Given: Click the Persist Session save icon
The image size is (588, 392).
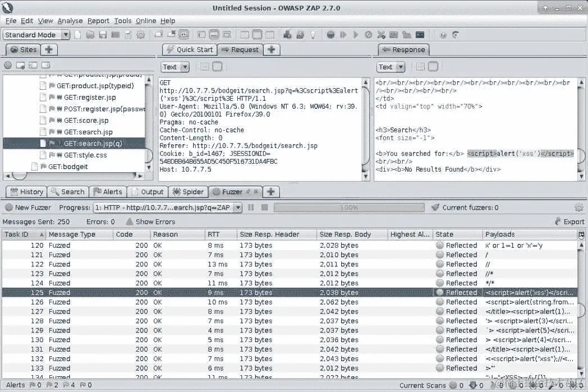Looking at the screenshot, I should click(x=103, y=35).
